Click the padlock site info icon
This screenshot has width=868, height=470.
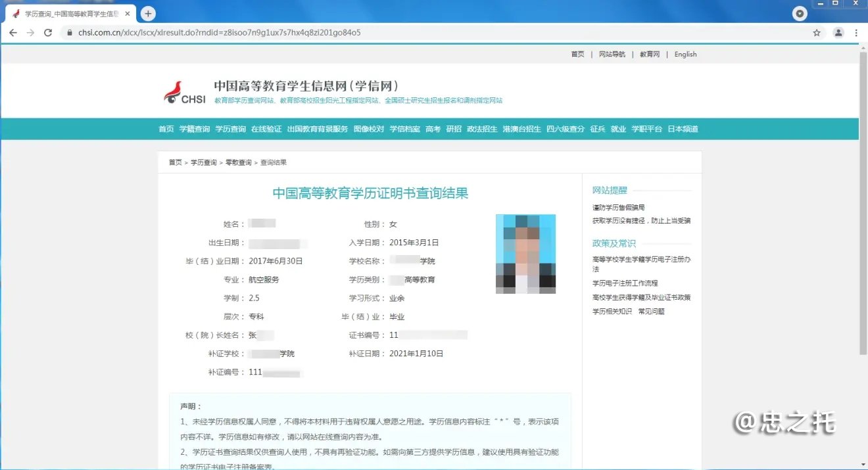pos(69,32)
